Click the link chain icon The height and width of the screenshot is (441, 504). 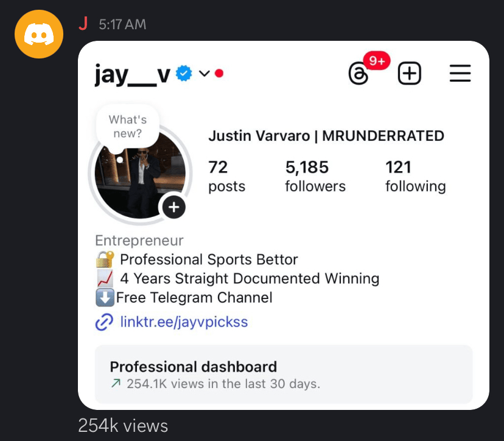104,322
